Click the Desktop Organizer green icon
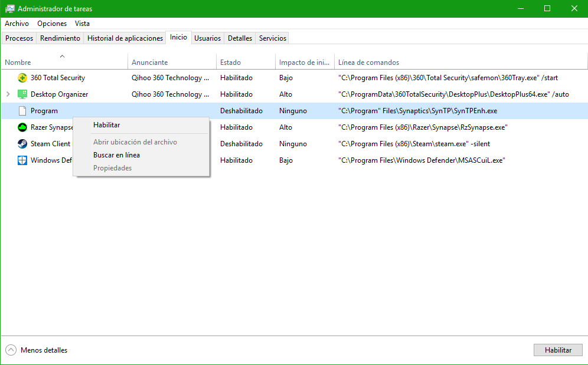Viewport: 588px width, 365px height. pos(22,94)
